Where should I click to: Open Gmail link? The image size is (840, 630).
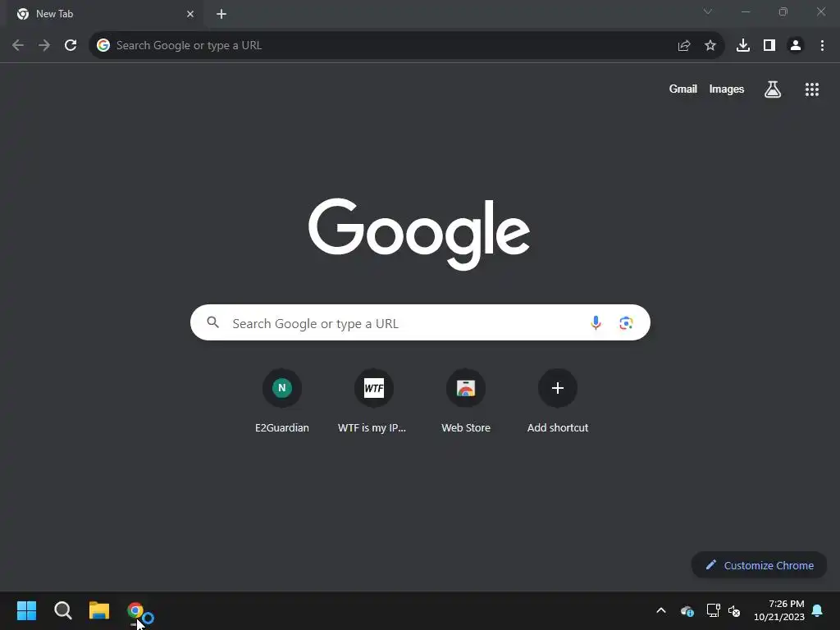[683, 89]
